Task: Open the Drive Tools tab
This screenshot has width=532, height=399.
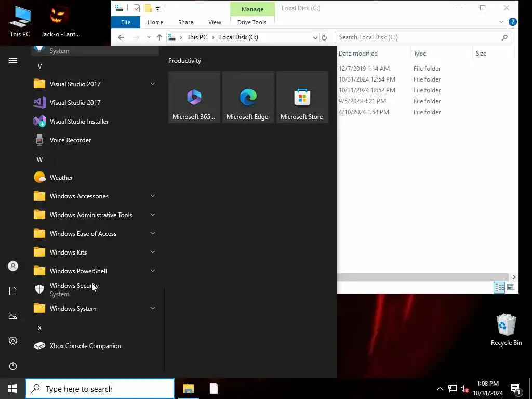Action: (x=252, y=22)
